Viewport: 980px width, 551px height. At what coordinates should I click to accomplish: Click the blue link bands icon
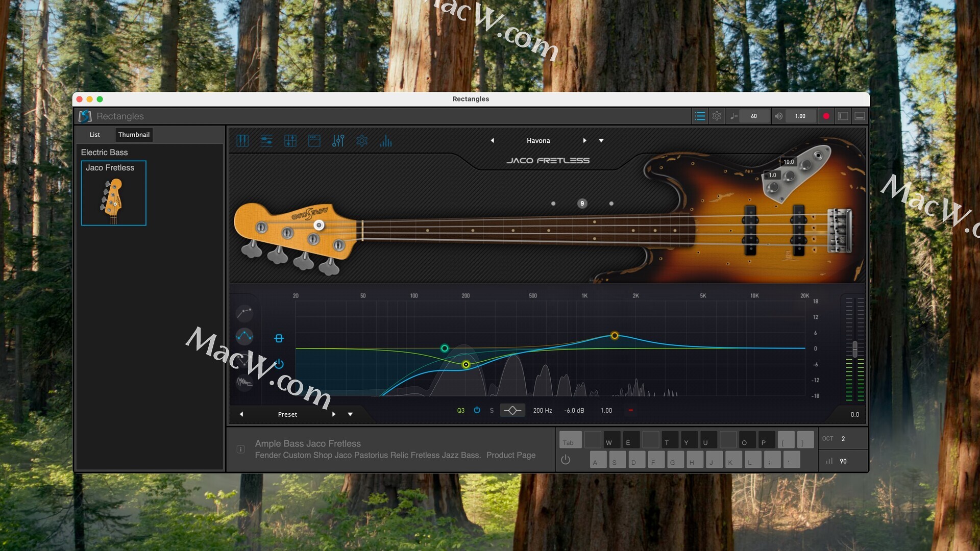(x=279, y=338)
